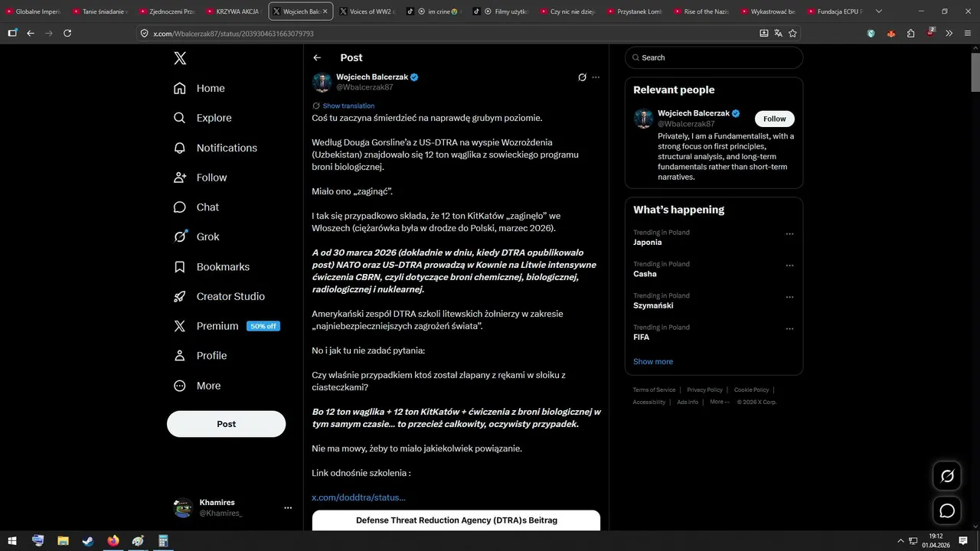The height and width of the screenshot is (551, 980).
Task: Open Bookmarks in the sidebar
Action: click(211, 267)
